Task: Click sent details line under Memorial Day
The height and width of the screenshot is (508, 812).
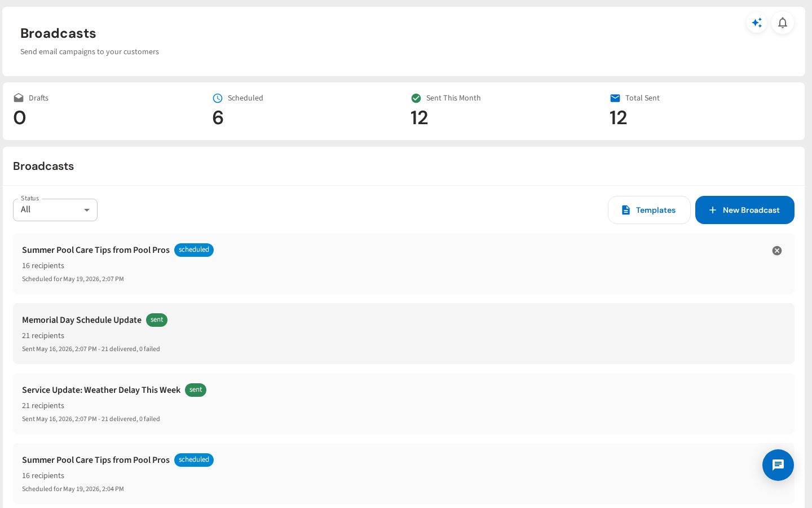Action: [x=91, y=349]
